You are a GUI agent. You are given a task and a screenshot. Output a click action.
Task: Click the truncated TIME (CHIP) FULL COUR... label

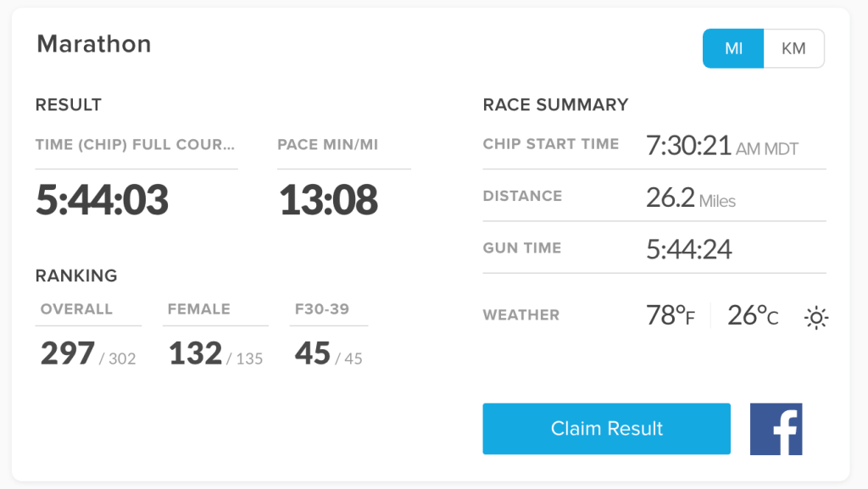point(135,145)
